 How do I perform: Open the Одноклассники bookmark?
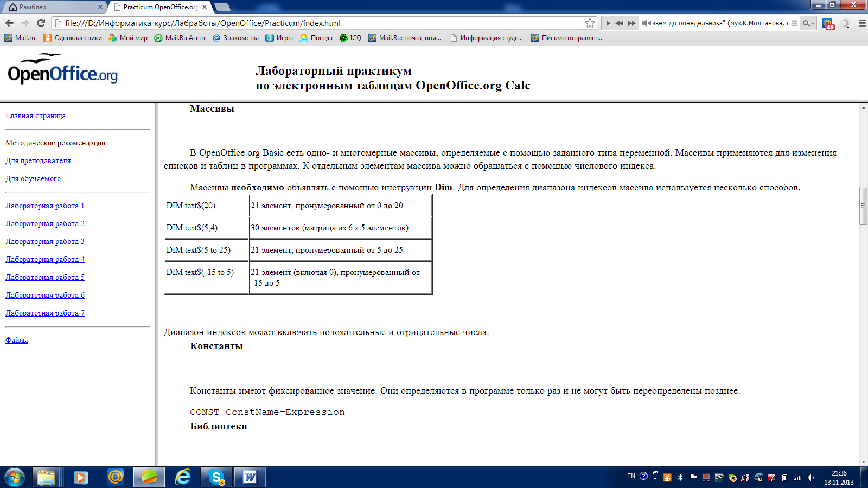click(x=73, y=38)
